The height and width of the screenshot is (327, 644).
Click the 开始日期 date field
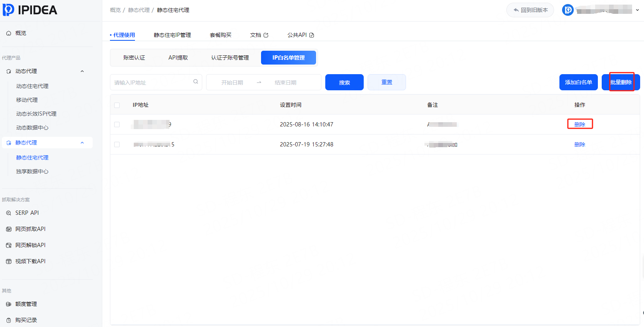tap(232, 83)
